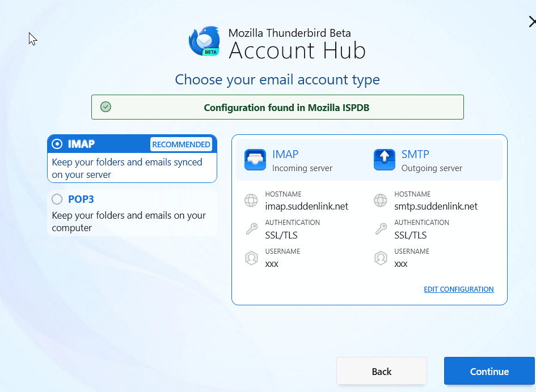536x392 pixels.
Task: Click the SSL/TLS value under SMTP
Action: click(411, 235)
